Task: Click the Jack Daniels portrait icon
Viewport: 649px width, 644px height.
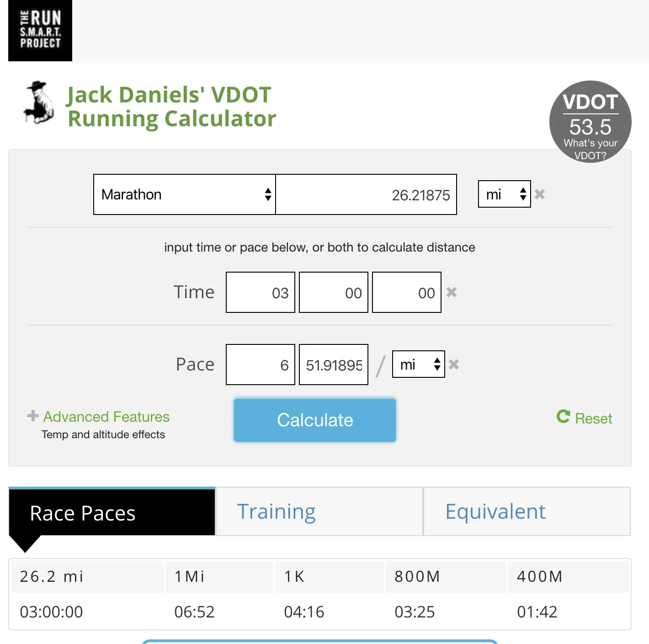Action: (x=38, y=102)
